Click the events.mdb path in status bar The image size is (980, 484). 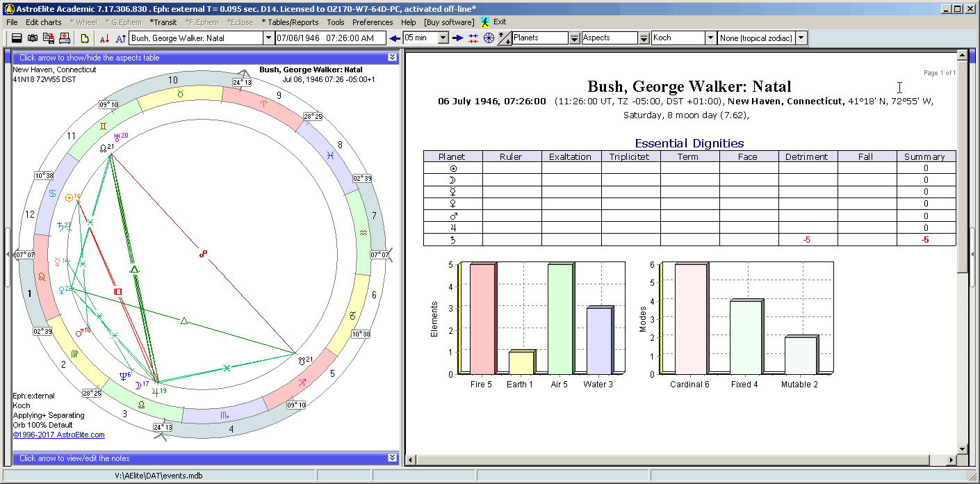[x=159, y=476]
